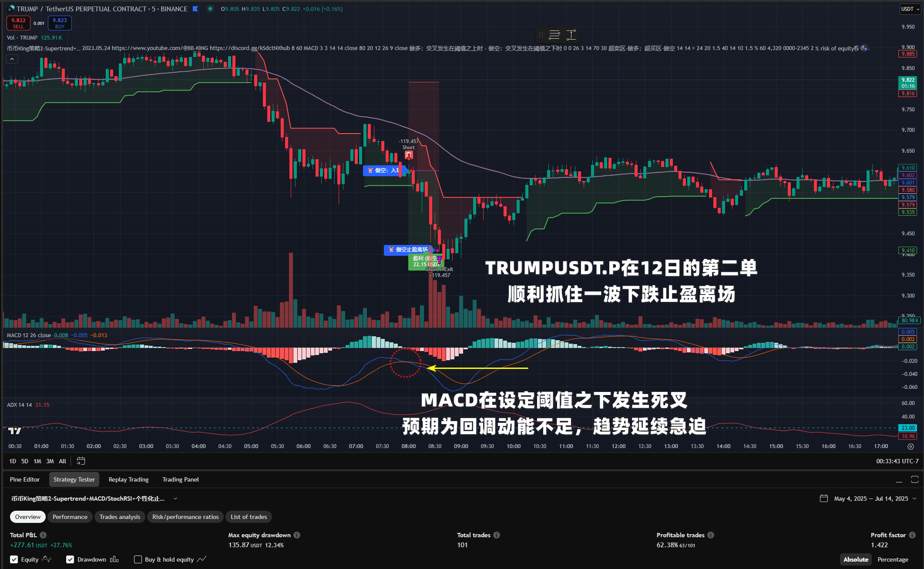Click the go-to-date calendar icon
The image size is (924, 569).
(x=81, y=461)
